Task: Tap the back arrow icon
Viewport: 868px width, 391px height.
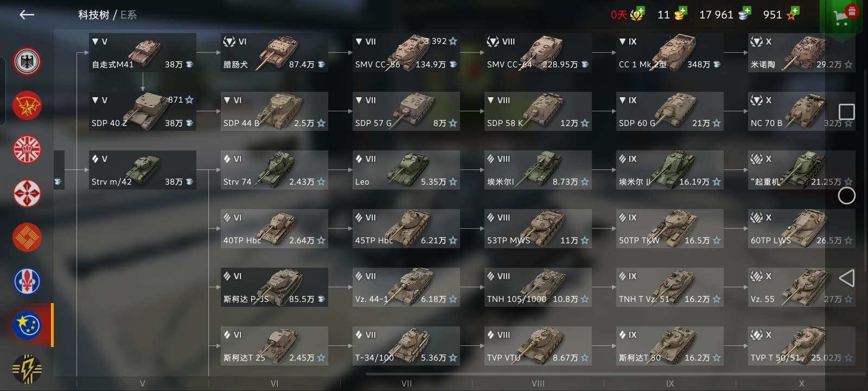Action: [27, 15]
